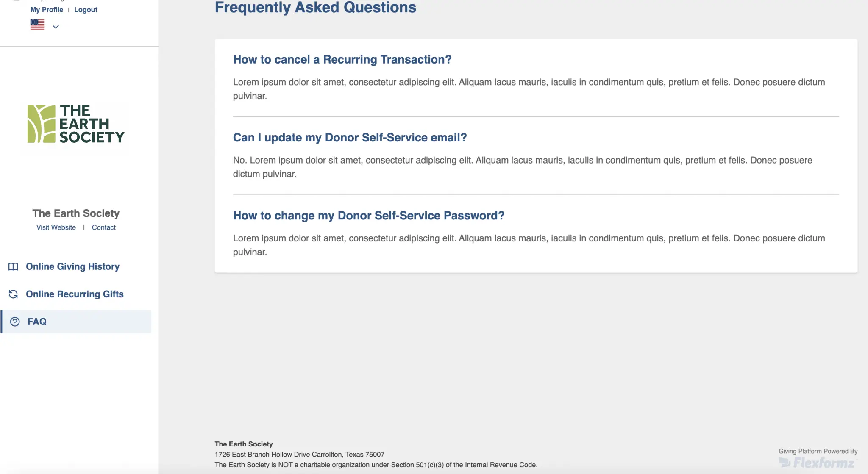Viewport: 868px width, 474px height.
Task: Open the My Profile link
Action: tap(47, 10)
